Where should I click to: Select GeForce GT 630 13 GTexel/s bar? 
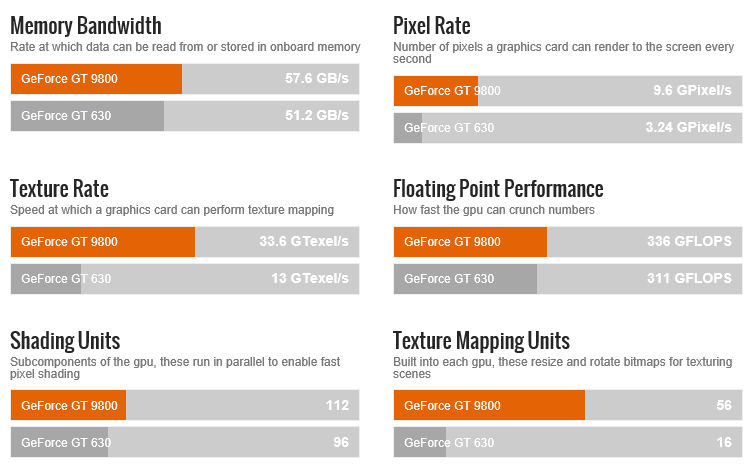(x=185, y=279)
